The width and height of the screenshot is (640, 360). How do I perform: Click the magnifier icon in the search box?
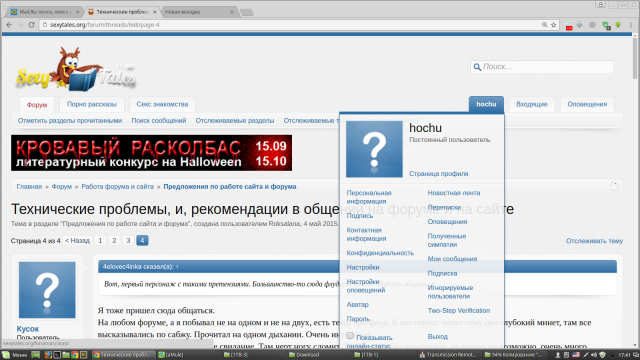click(477, 67)
